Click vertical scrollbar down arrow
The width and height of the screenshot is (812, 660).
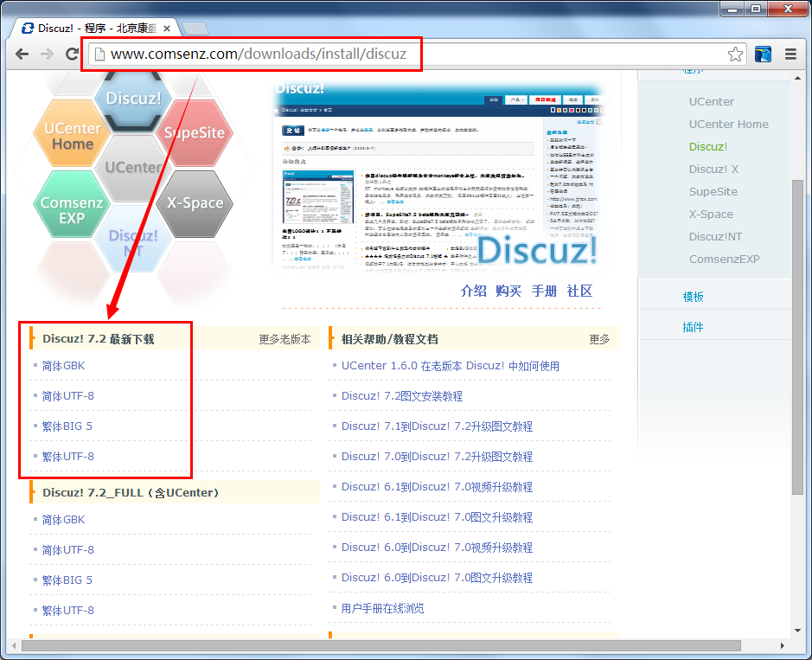point(797,631)
